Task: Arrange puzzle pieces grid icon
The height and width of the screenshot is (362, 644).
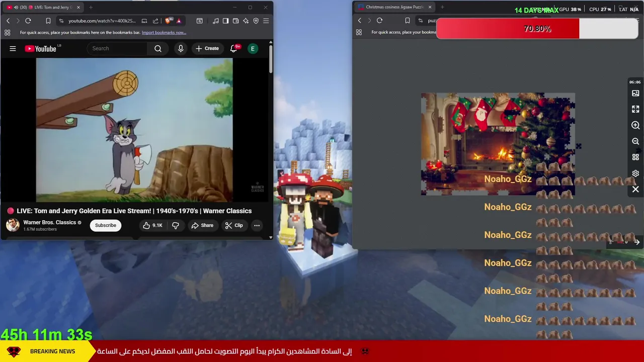Action: tap(635, 157)
